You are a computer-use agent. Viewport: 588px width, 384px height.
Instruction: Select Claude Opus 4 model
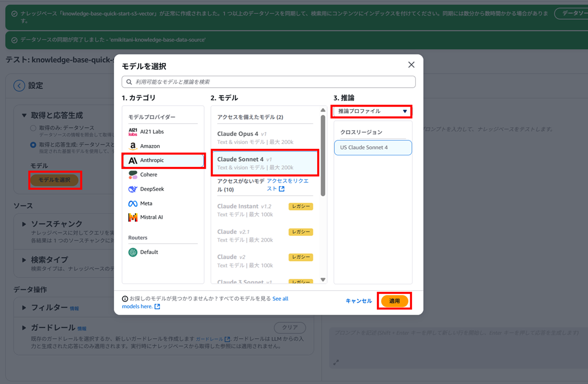coord(265,138)
